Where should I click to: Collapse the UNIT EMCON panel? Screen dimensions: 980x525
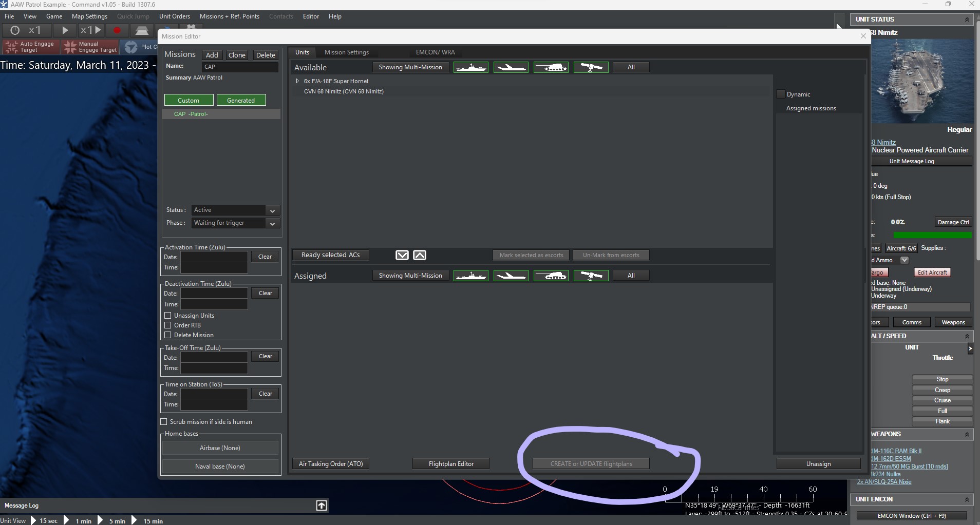[x=967, y=499]
